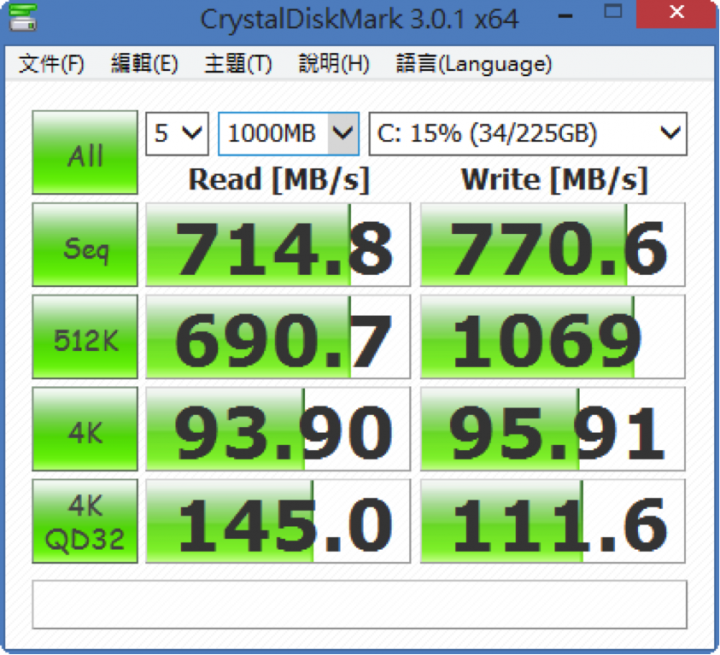Open the 說明(H) menu

click(334, 63)
